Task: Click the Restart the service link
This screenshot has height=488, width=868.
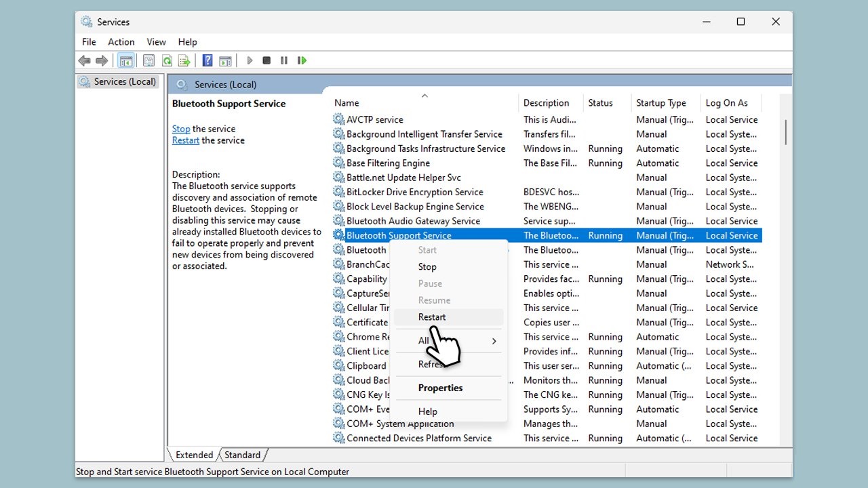Action: point(185,140)
